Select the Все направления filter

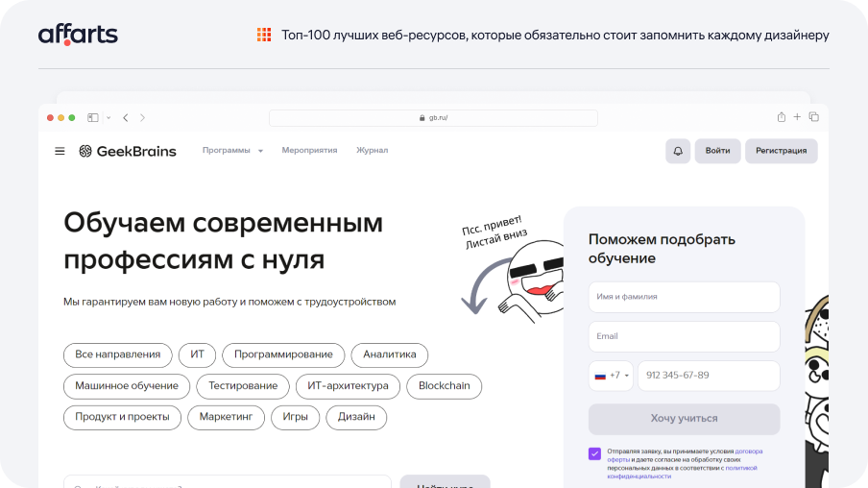click(118, 354)
